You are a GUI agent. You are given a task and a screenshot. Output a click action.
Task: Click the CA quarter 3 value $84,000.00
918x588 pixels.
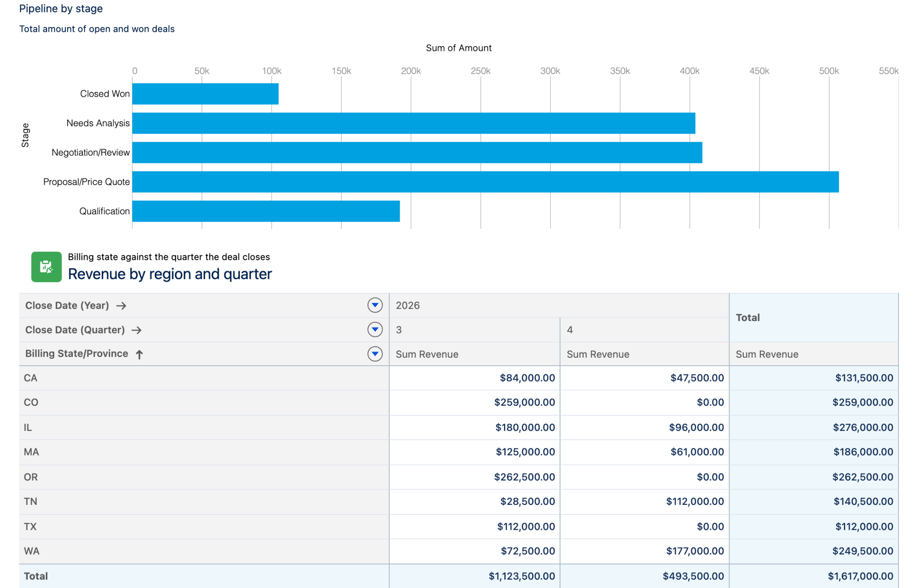pyautogui.click(x=527, y=378)
